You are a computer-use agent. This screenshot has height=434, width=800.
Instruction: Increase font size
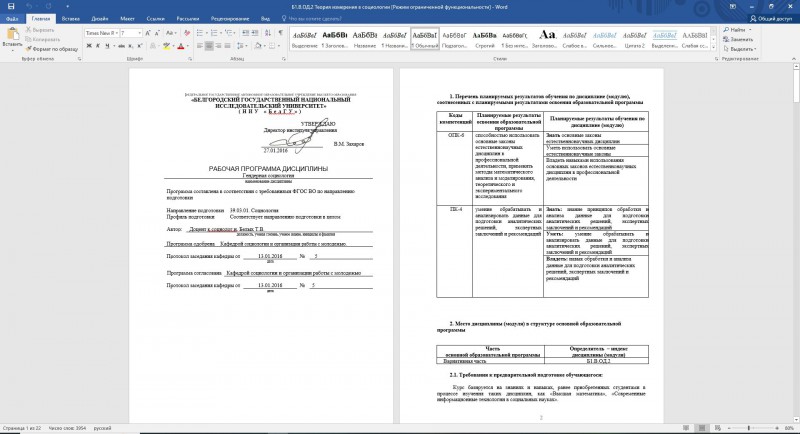pos(148,33)
